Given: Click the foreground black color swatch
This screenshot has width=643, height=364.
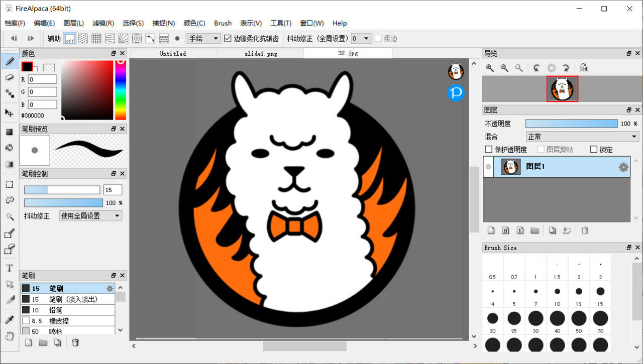Looking at the screenshot, I should pos(27,66).
